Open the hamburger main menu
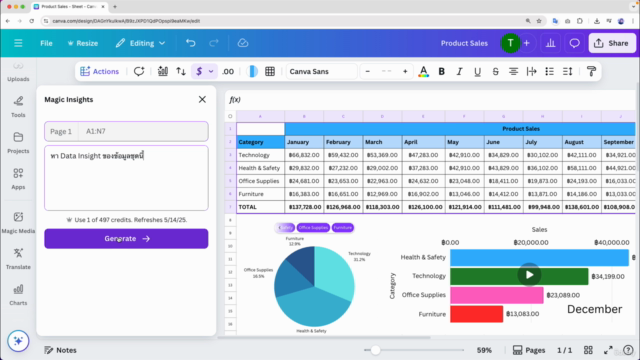This screenshot has height=360, width=640. coord(18,43)
